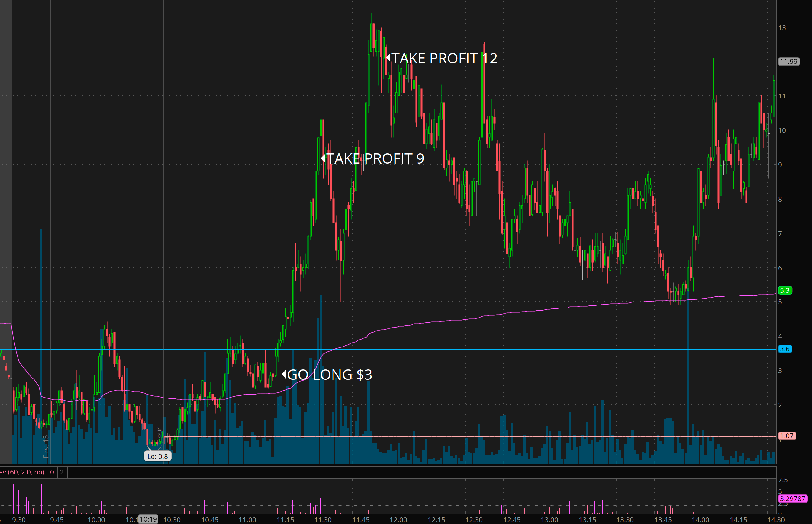Click the arrow marker beside GO LONG $3
Viewport: 812px width, 524px height.
point(284,374)
